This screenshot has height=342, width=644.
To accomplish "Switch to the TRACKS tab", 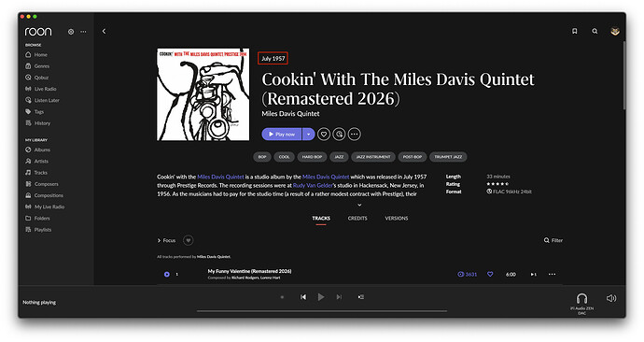I will pos(321,219).
